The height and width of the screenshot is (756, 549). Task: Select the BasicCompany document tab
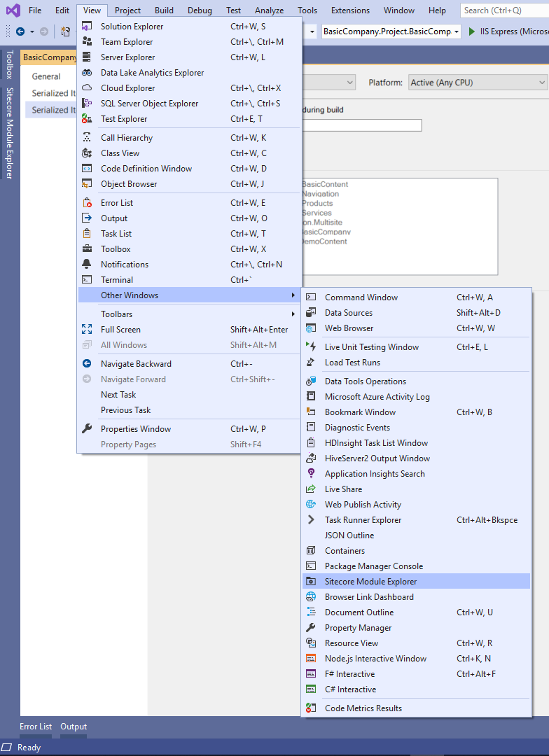point(49,57)
